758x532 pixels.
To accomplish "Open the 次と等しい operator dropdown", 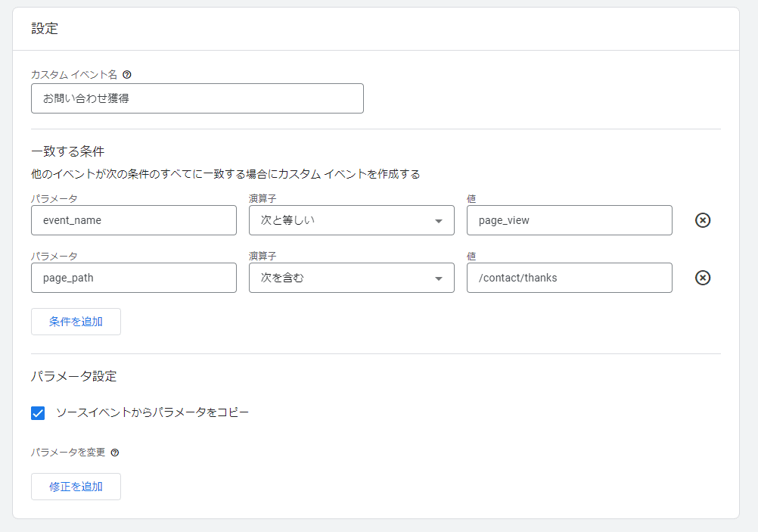I will click(352, 220).
